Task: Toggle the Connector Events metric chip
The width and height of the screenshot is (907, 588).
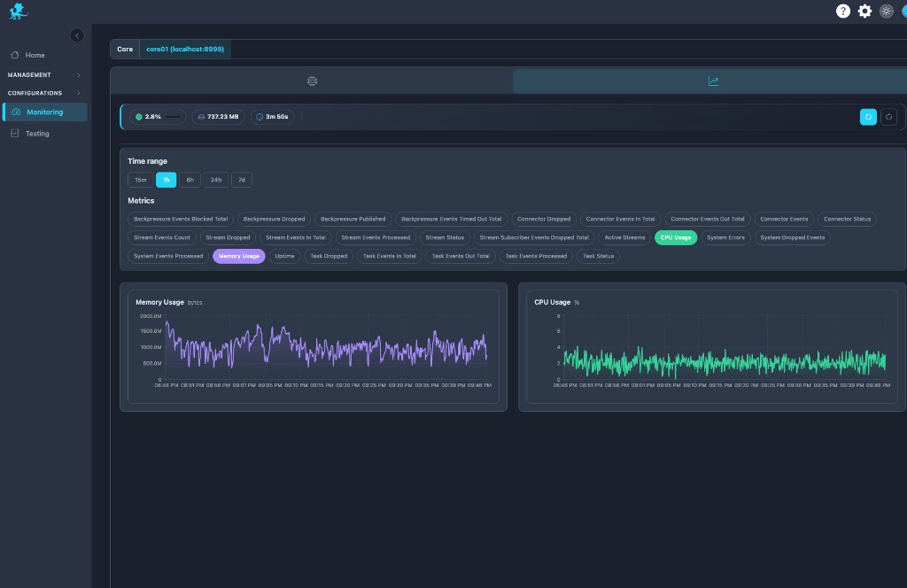Action: [784, 219]
